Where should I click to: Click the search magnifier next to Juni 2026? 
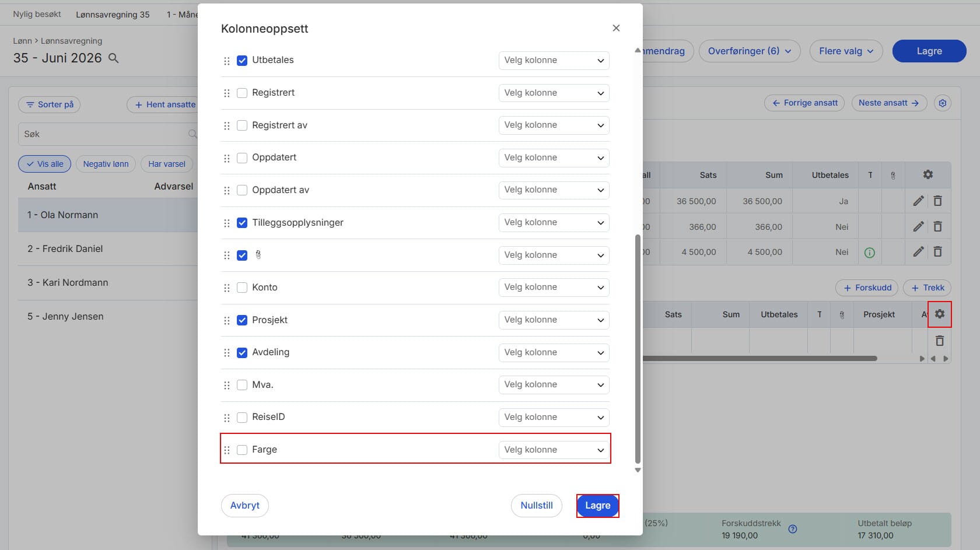click(x=114, y=58)
